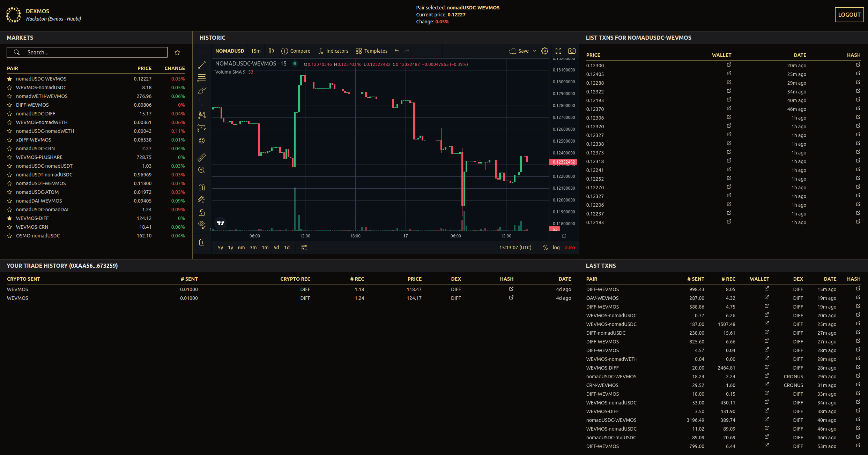Image resolution: width=868 pixels, height=455 pixels.
Task: Select the text annotation tool
Action: [202, 103]
